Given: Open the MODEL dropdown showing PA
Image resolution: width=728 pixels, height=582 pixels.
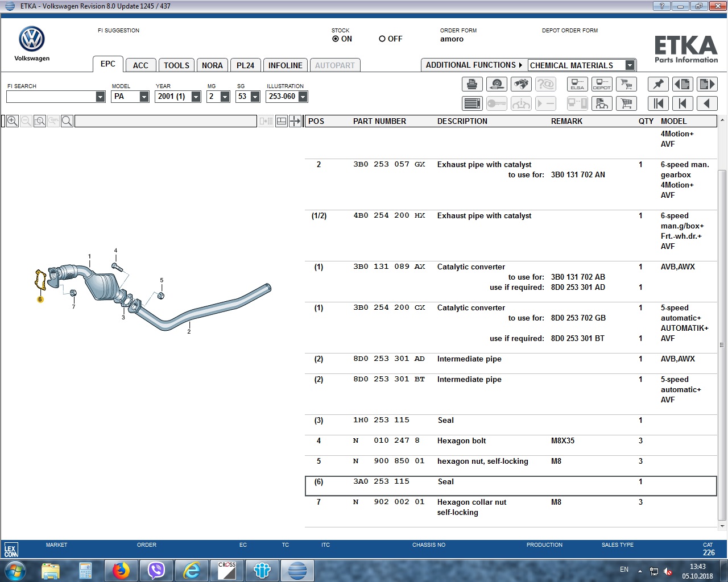Looking at the screenshot, I should [144, 97].
